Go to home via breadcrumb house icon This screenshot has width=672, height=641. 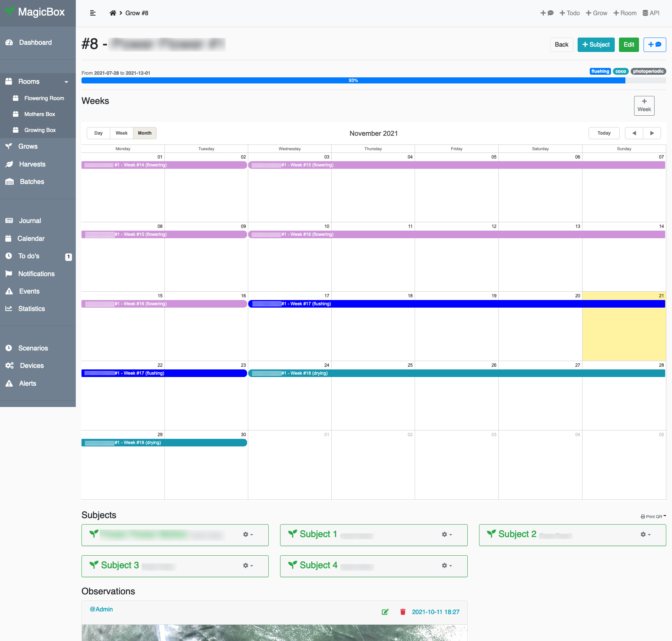pos(113,13)
